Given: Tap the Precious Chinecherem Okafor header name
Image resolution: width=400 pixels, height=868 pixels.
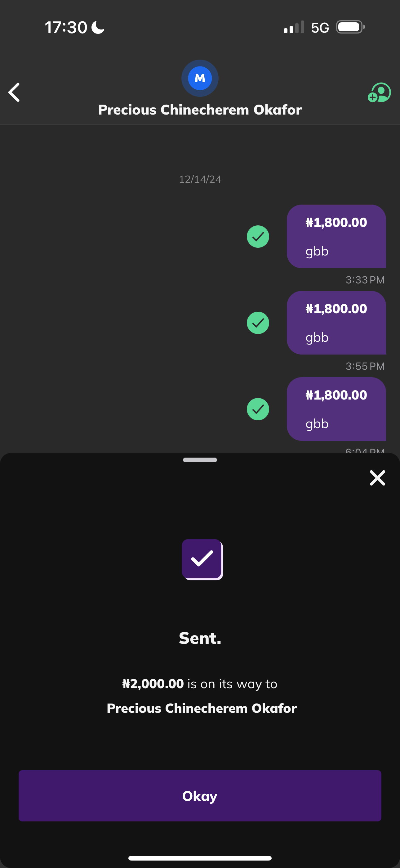Looking at the screenshot, I should 200,110.
